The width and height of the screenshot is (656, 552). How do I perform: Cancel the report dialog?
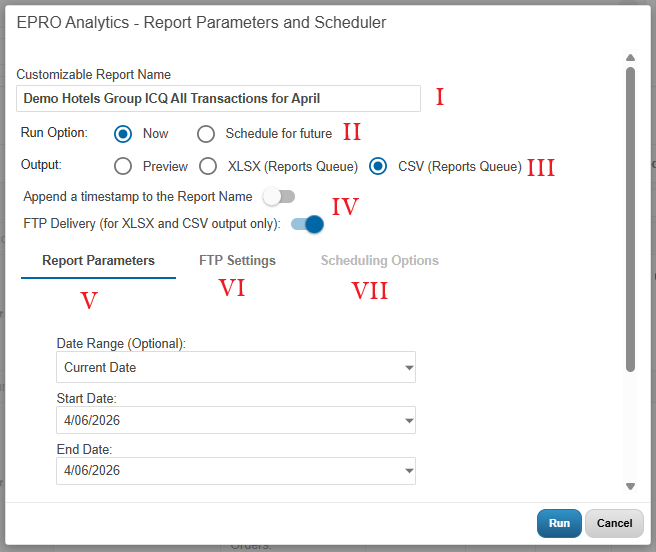tap(614, 523)
